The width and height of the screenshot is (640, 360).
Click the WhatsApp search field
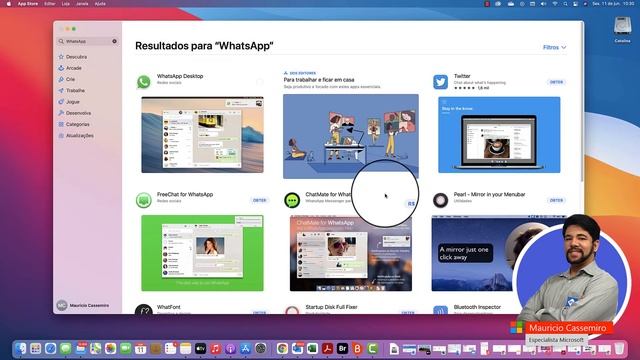point(87,41)
